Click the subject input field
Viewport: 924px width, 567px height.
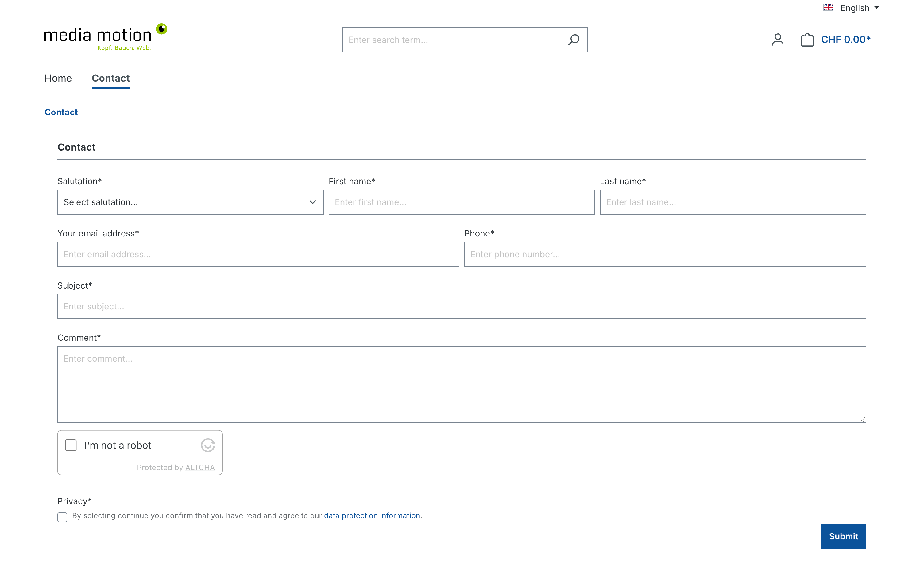click(x=462, y=306)
